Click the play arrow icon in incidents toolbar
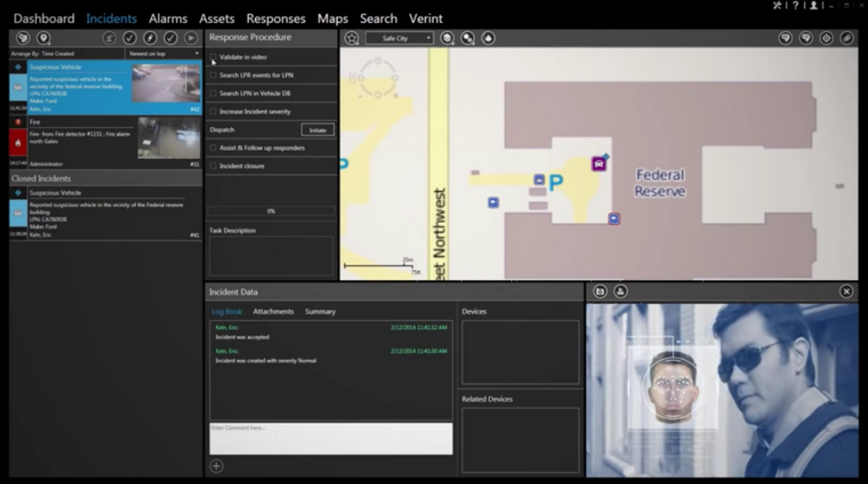This screenshot has width=868, height=484. pos(191,38)
